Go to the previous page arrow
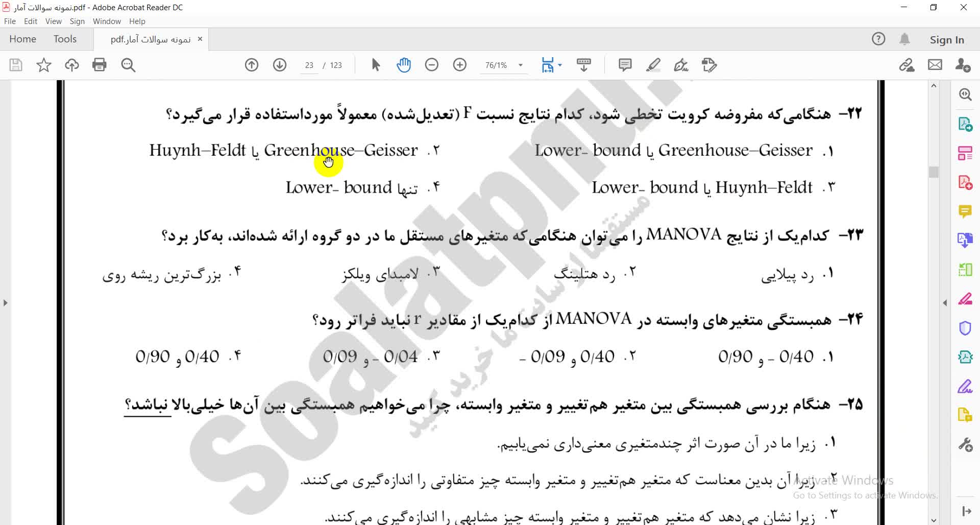The image size is (980, 525). click(x=252, y=65)
